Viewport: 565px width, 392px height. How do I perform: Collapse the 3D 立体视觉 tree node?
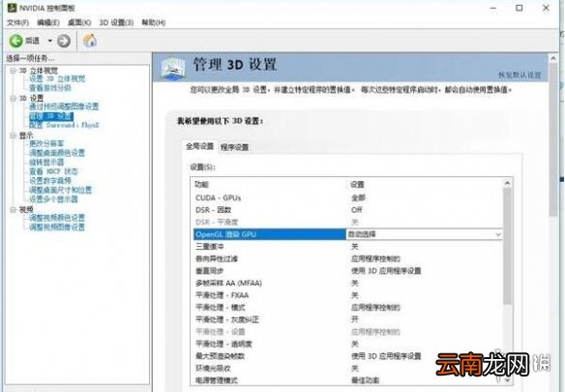[x=13, y=71]
